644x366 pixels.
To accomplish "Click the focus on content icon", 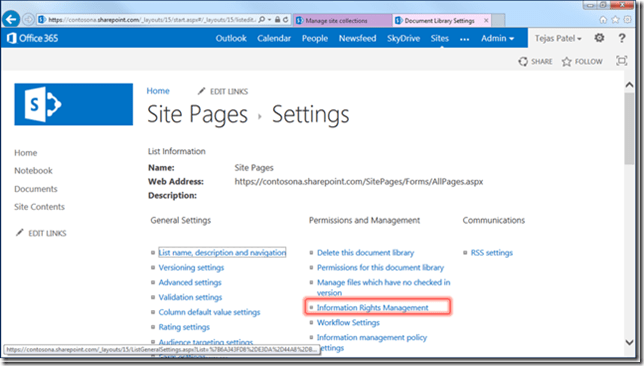I will pos(621,61).
